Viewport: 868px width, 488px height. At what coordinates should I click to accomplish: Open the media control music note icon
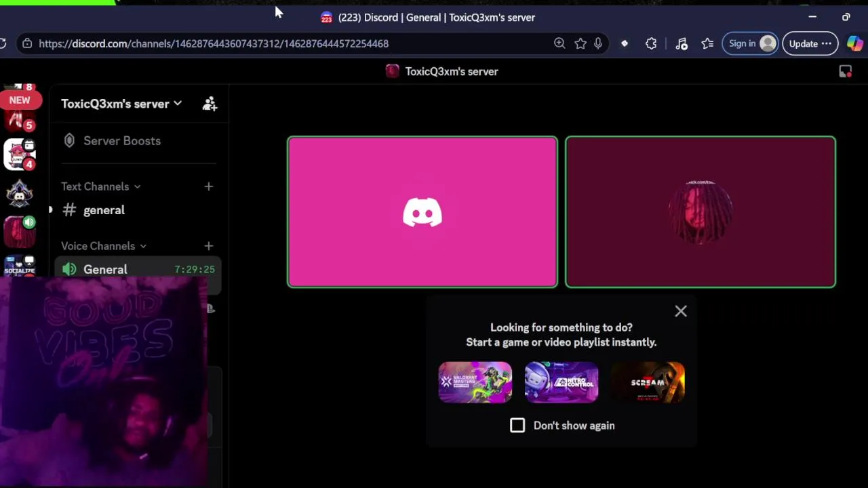click(x=682, y=43)
